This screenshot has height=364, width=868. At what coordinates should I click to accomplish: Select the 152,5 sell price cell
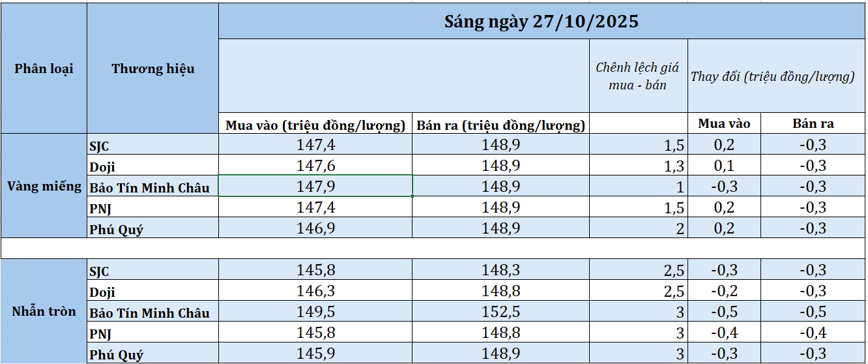500,312
